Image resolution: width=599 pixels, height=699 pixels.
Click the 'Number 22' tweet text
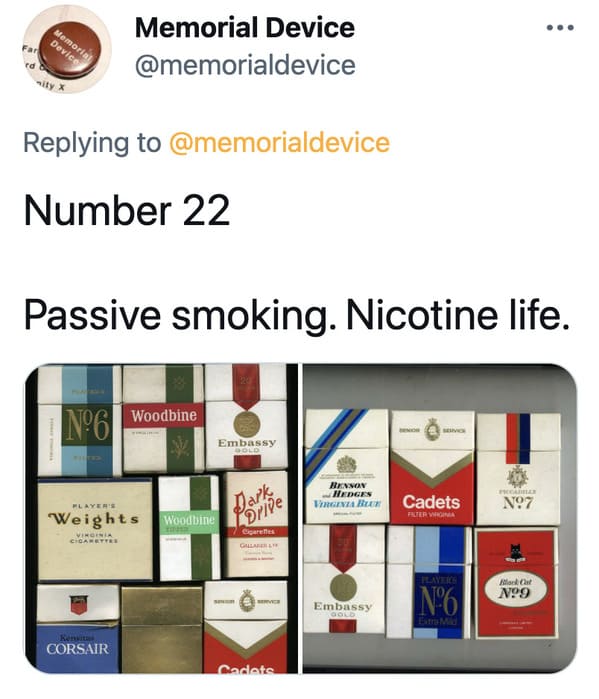coord(127,210)
